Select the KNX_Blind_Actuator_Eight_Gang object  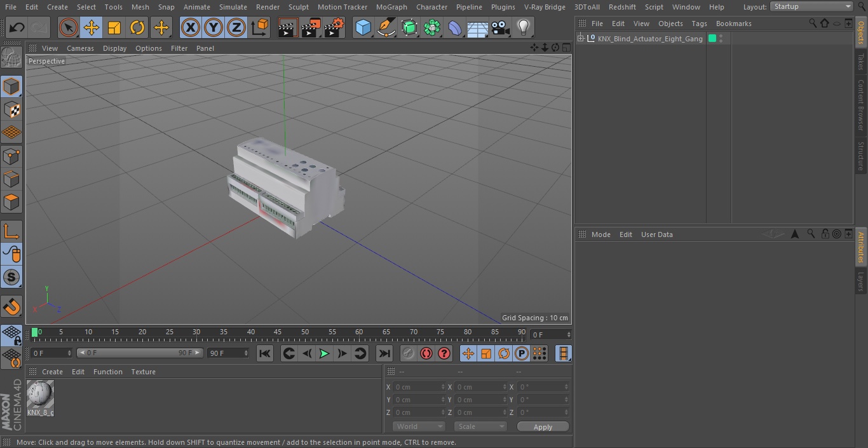pyautogui.click(x=650, y=39)
